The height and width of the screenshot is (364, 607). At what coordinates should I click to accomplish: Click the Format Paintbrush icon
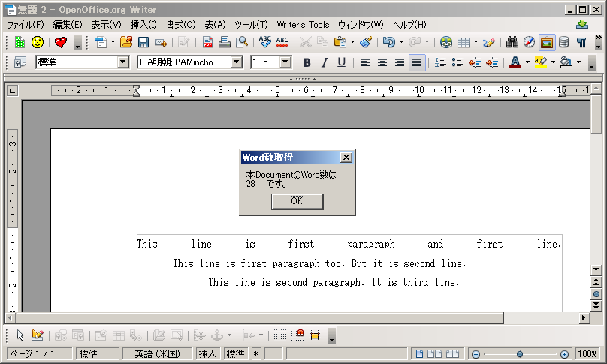pos(366,42)
